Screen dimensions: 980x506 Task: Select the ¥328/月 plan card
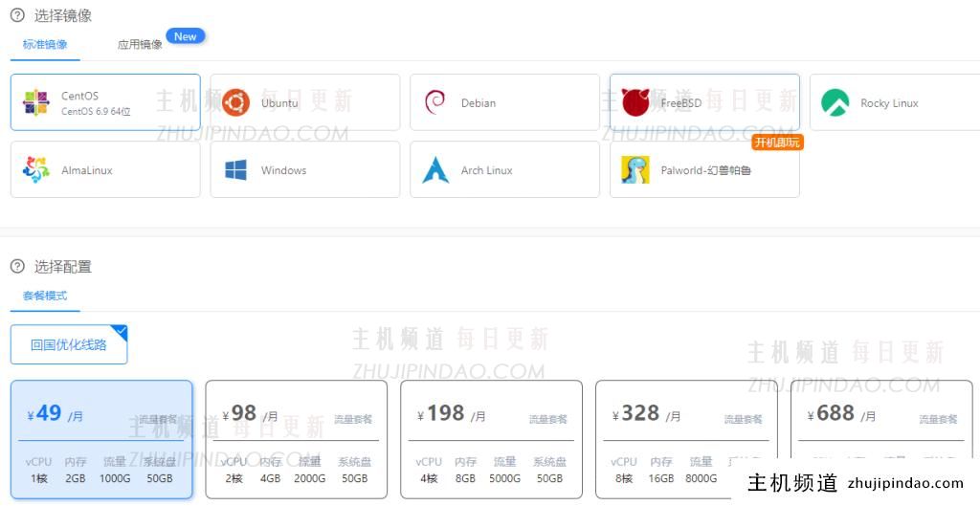pos(686,440)
